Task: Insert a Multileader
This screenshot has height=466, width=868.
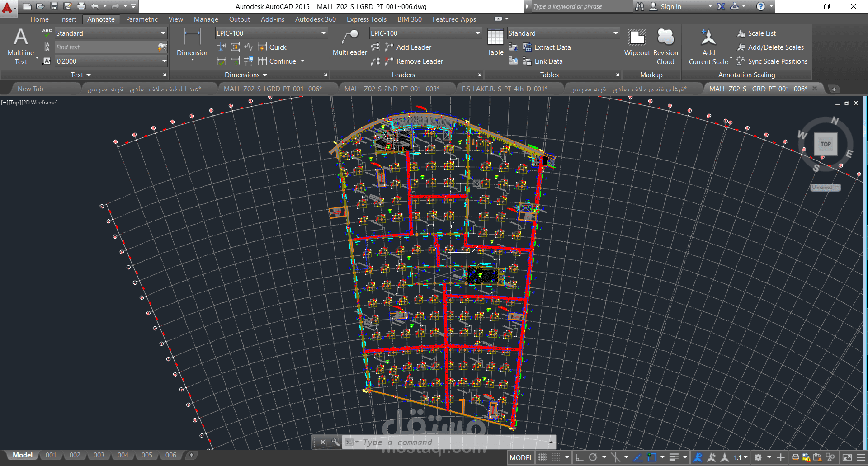Action: pos(349,43)
